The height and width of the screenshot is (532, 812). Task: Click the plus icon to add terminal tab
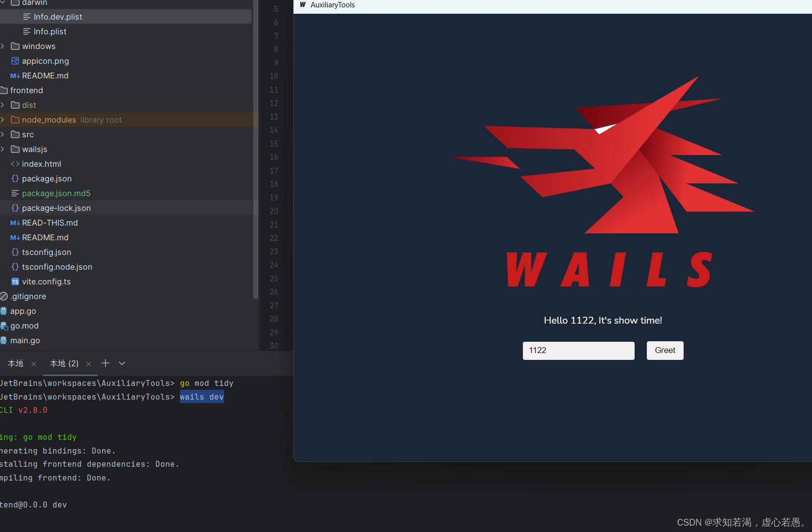(105, 363)
